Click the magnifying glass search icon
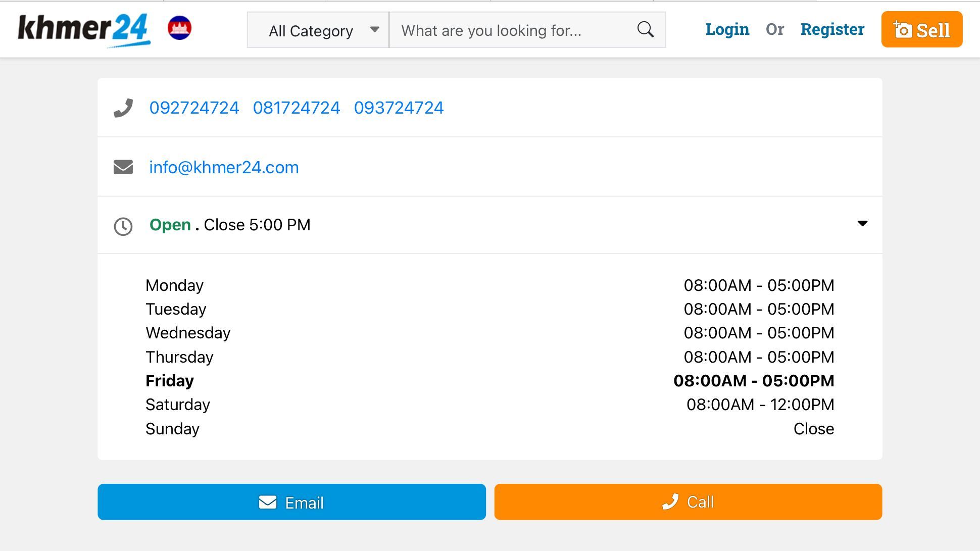The image size is (980, 551). [x=645, y=30]
